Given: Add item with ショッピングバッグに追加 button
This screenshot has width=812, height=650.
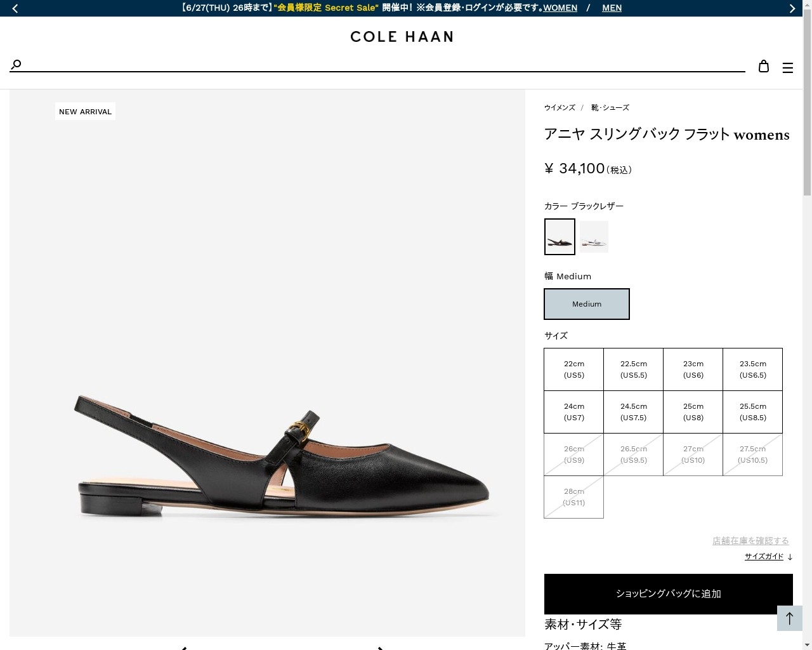Looking at the screenshot, I should (x=669, y=594).
